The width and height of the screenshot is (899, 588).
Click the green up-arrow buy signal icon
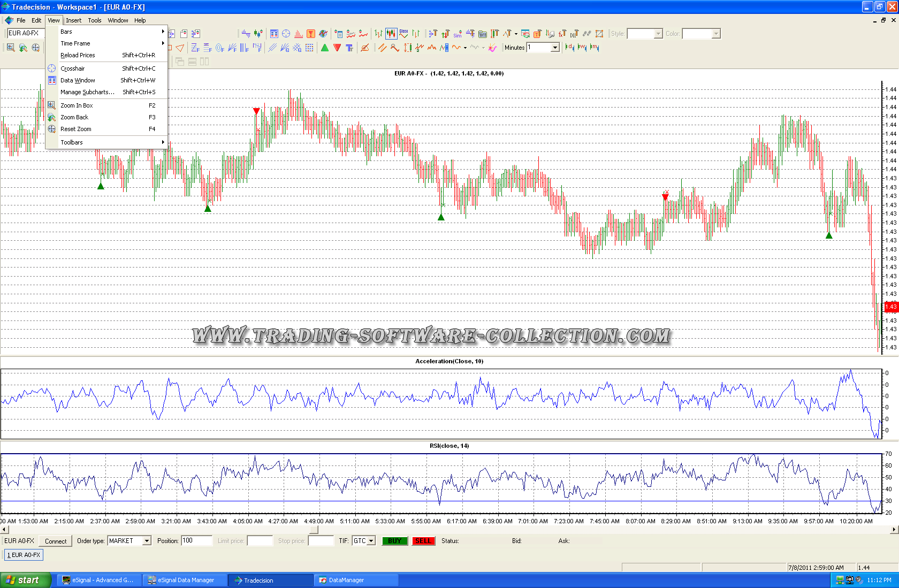pos(325,48)
